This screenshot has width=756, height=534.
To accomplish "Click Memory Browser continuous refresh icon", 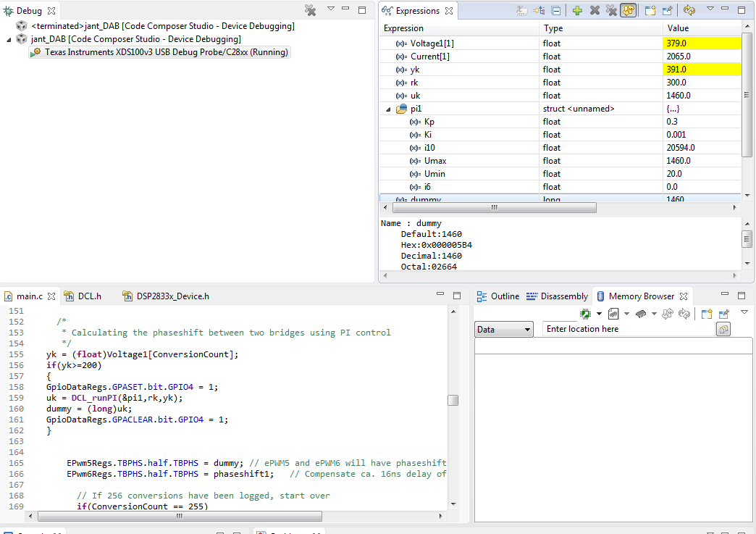I will [x=668, y=314].
